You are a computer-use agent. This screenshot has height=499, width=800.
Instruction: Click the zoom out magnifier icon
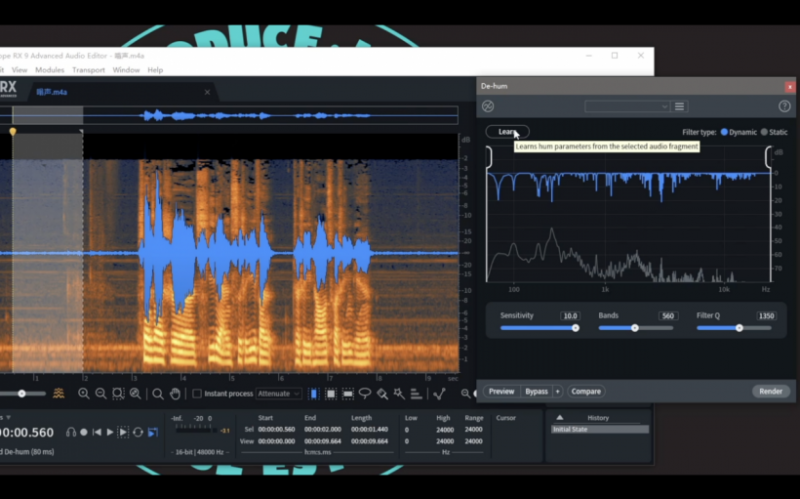coord(101,393)
